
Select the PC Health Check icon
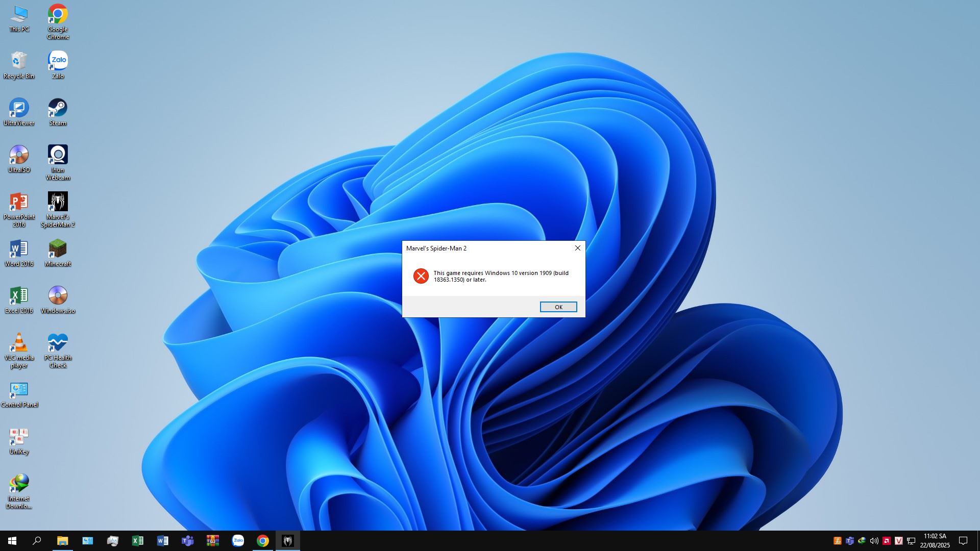(58, 343)
